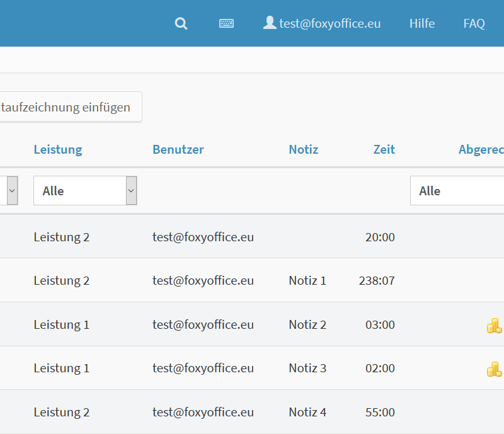The width and height of the screenshot is (504, 434).
Task: Click coins icon in Notiz 2 row
Action: tap(494, 325)
